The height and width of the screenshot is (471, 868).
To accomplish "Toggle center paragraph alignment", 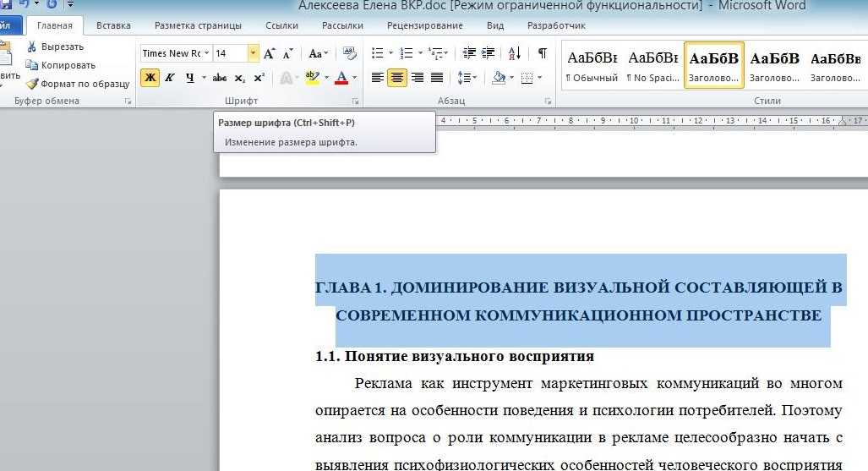I will [x=396, y=78].
